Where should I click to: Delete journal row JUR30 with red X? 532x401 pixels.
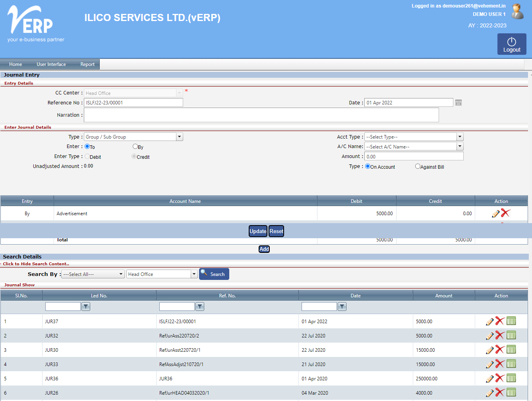point(500,350)
